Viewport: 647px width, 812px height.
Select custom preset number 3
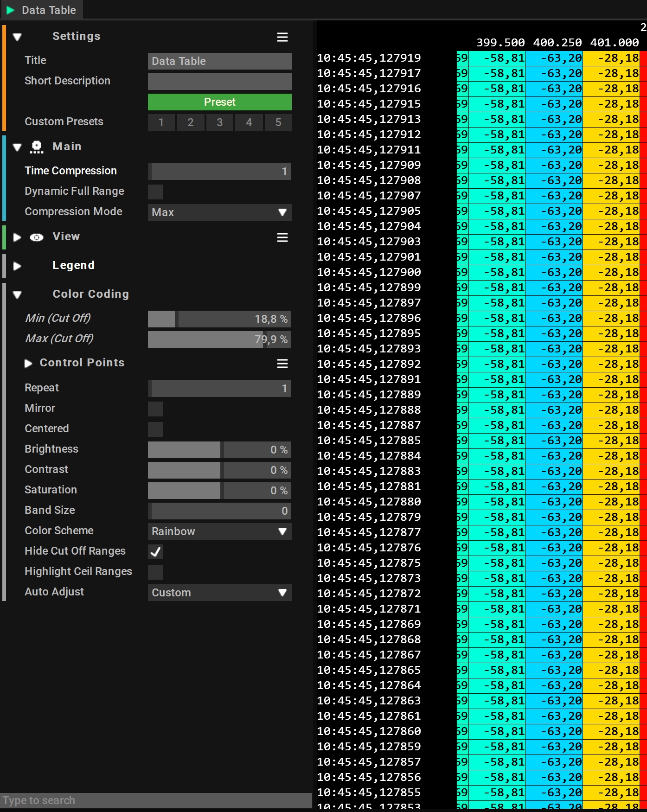(x=219, y=122)
